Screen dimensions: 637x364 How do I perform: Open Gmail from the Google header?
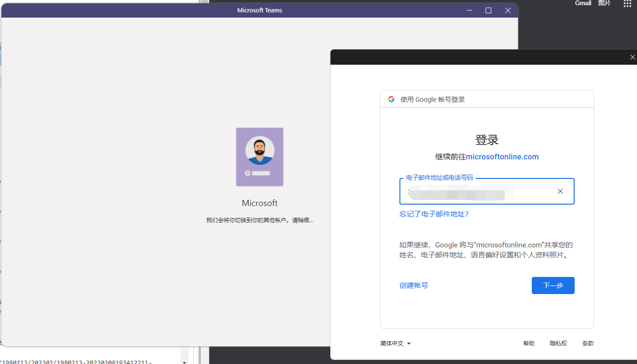(x=583, y=3)
